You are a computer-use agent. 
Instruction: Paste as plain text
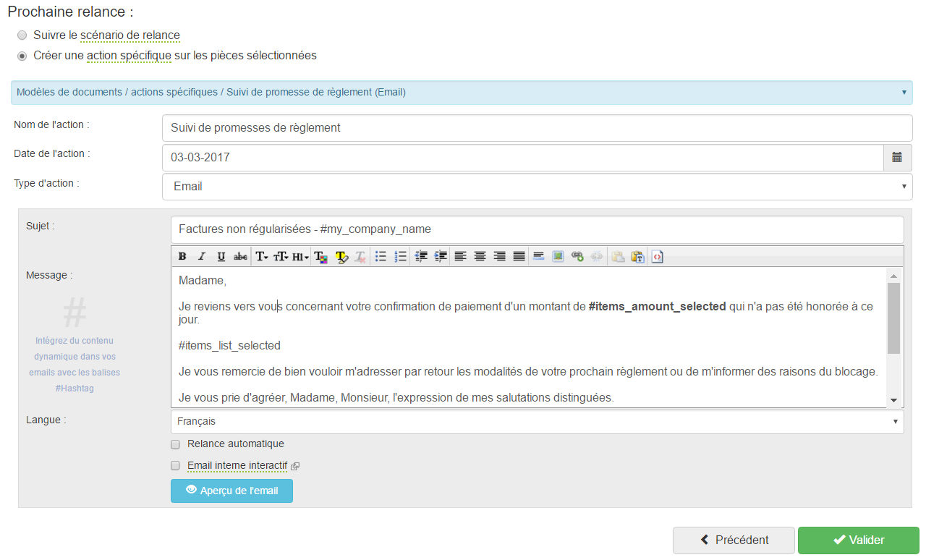pyautogui.click(x=637, y=256)
